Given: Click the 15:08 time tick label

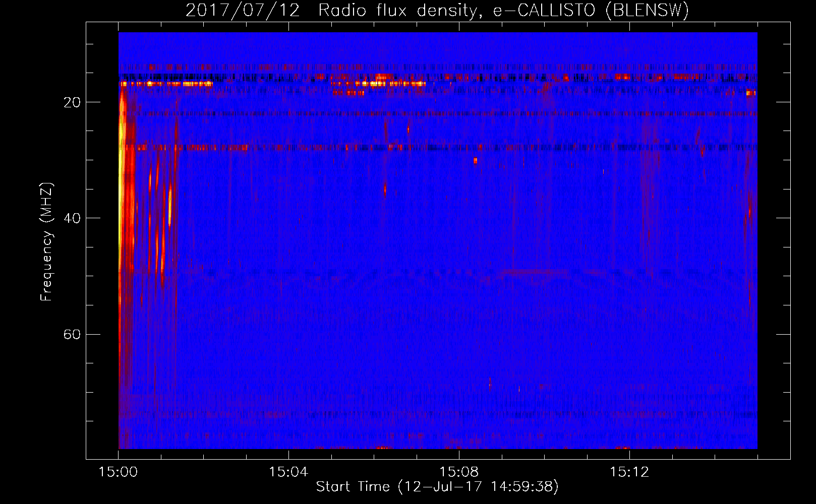Looking at the screenshot, I should tap(459, 472).
